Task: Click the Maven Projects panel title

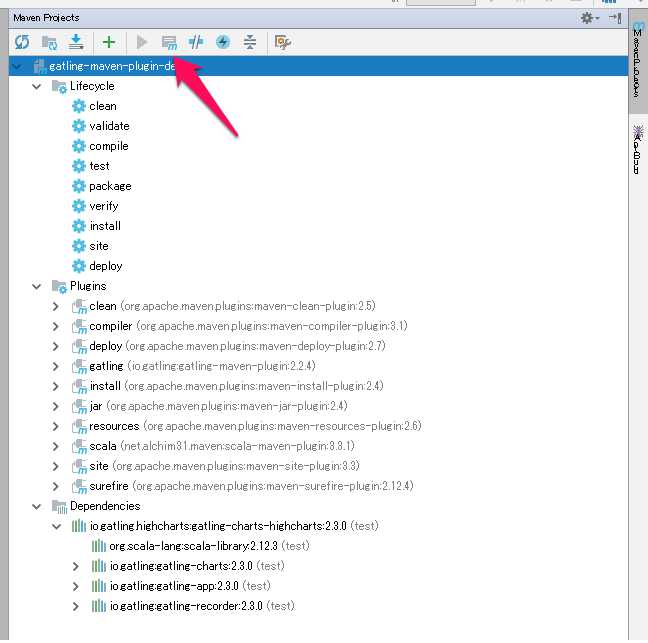Action: tap(46, 18)
